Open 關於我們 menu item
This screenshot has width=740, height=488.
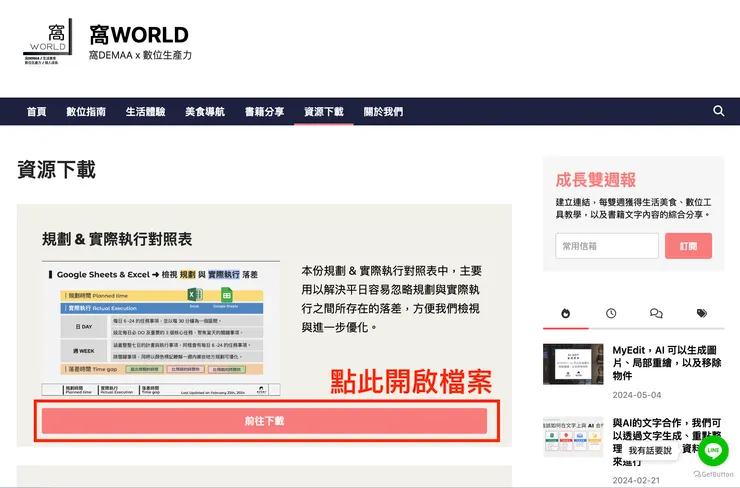pyautogui.click(x=383, y=112)
